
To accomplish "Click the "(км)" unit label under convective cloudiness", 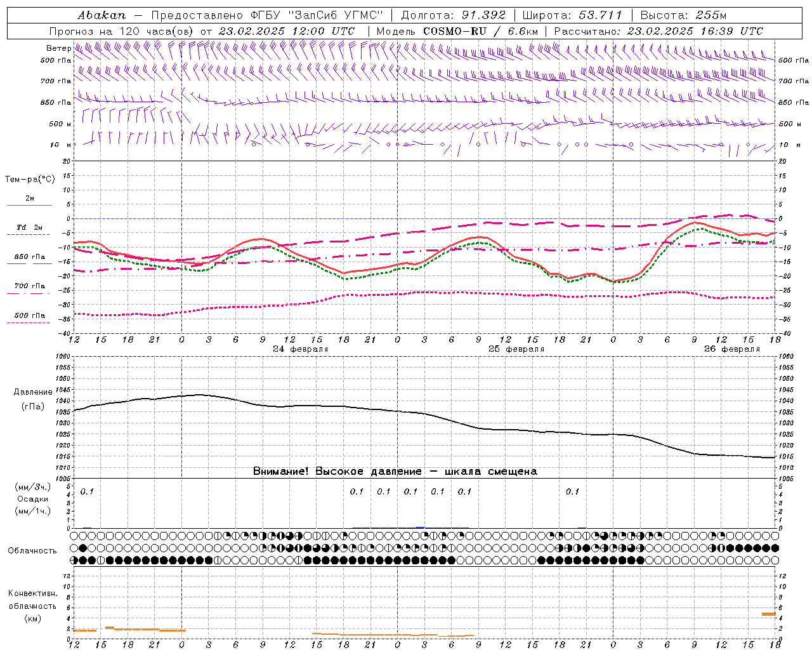I will point(33,618).
